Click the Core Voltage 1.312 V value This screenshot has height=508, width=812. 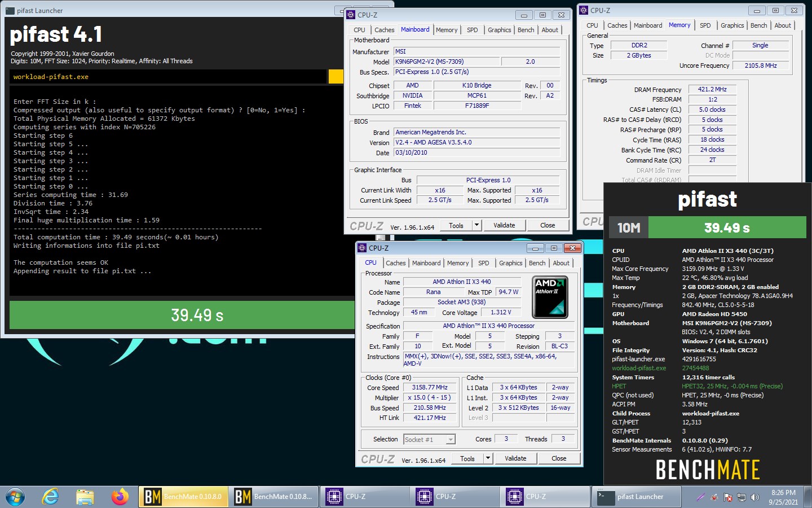tap(501, 312)
